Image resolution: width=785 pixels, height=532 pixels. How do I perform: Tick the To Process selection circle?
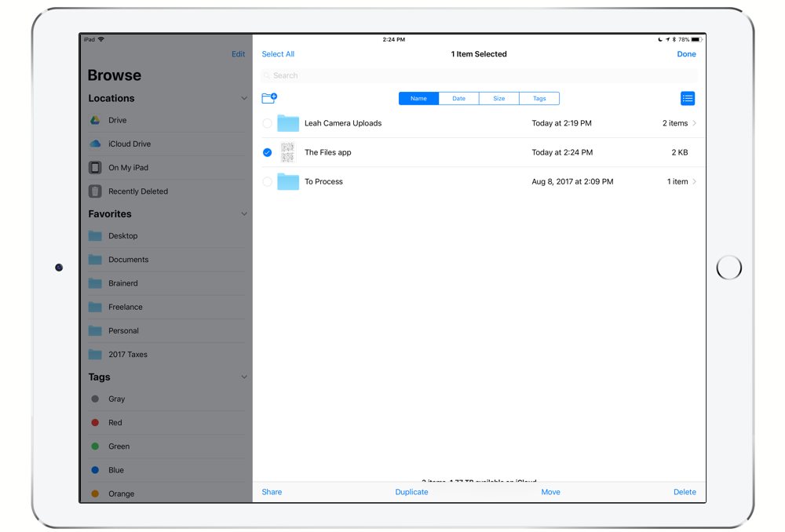[x=268, y=182]
